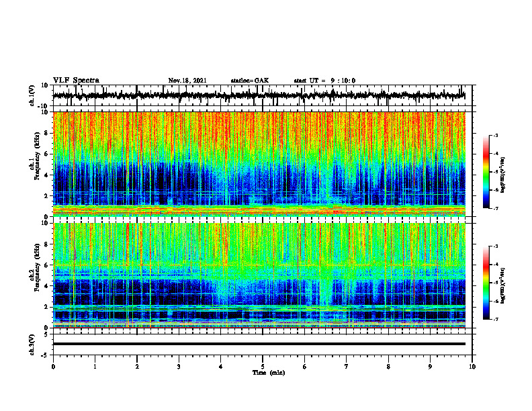Click time axis tick label "4"

click(221, 367)
